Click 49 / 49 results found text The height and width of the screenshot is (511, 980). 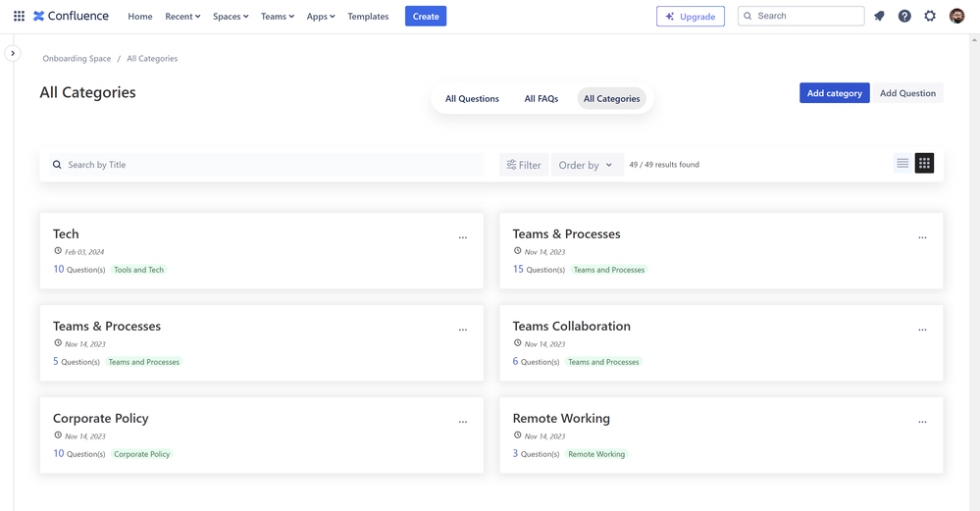(x=664, y=165)
